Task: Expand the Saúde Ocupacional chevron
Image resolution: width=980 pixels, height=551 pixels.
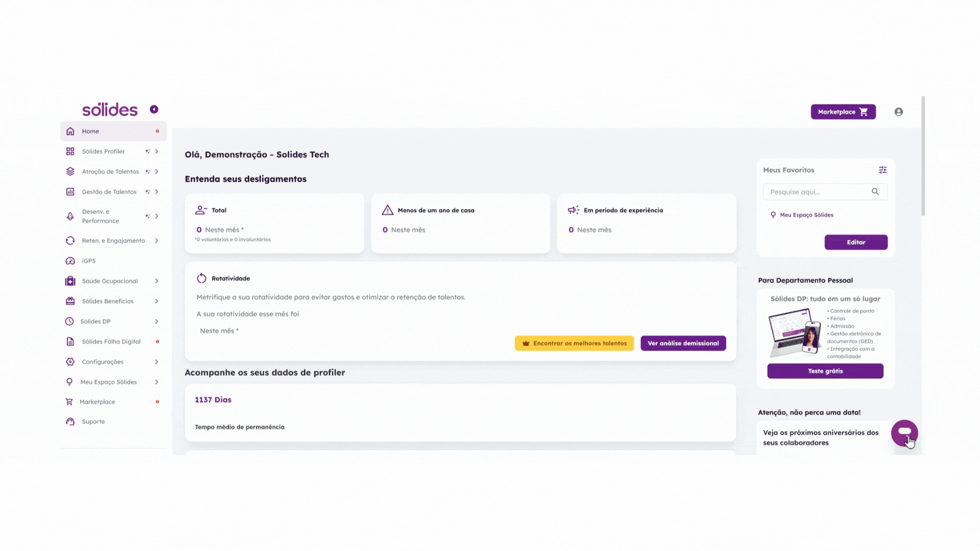Action: (157, 281)
